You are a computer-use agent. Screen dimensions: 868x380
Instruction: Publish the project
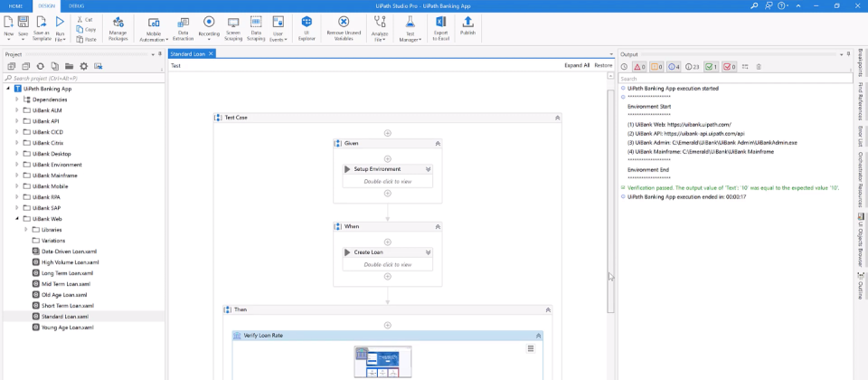coord(467,26)
